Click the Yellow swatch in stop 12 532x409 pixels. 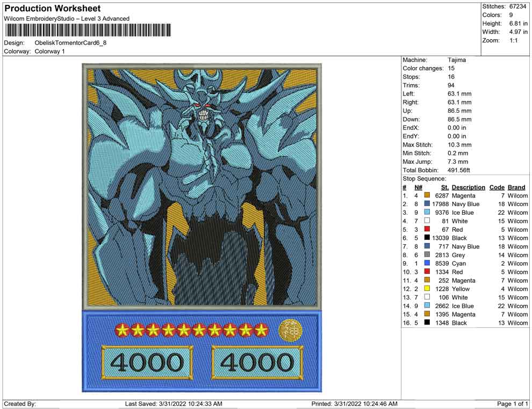(427, 288)
